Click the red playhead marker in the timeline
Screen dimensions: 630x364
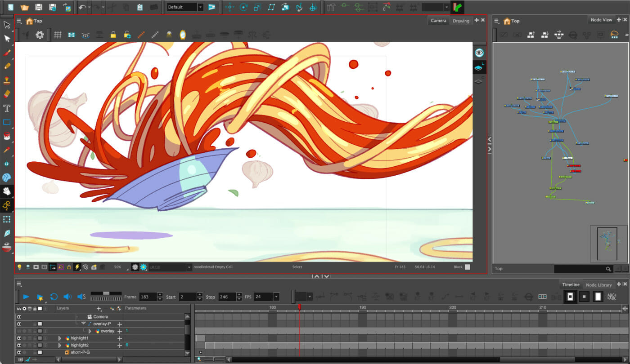pos(299,307)
